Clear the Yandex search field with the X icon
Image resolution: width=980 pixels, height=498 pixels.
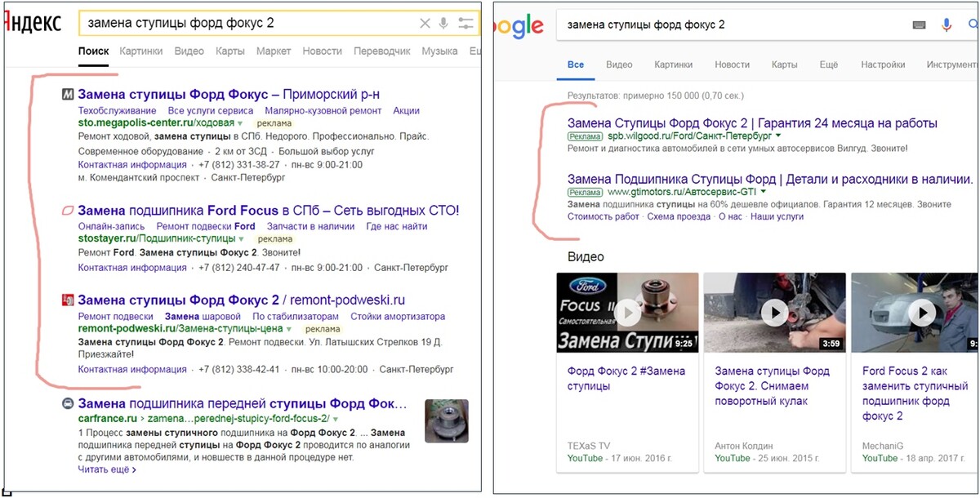click(425, 24)
